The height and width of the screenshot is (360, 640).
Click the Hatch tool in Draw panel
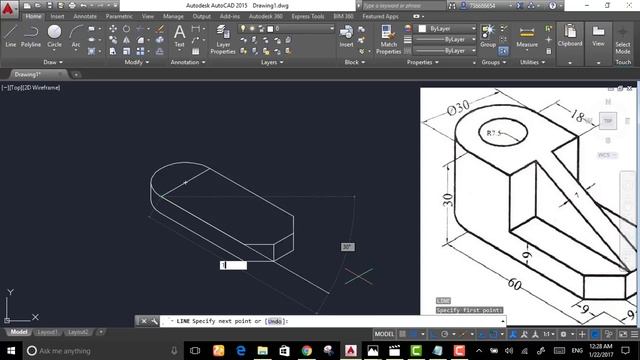[x=91, y=51]
